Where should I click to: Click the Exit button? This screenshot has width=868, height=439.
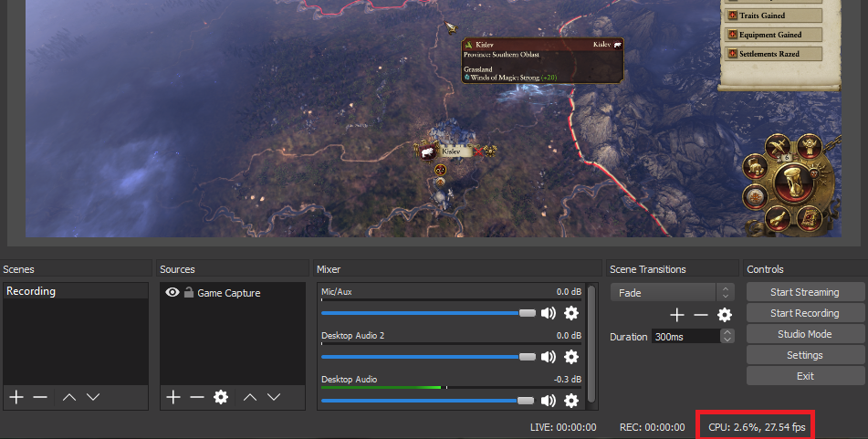click(x=805, y=376)
